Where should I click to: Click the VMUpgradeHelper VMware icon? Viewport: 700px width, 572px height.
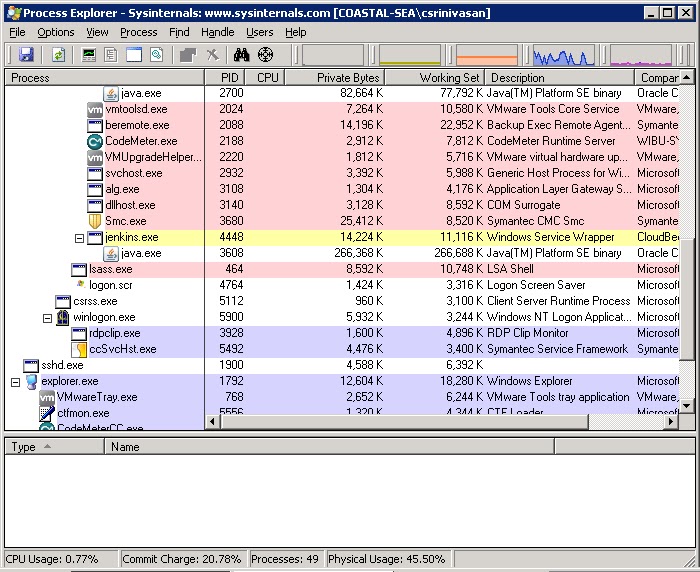95,157
